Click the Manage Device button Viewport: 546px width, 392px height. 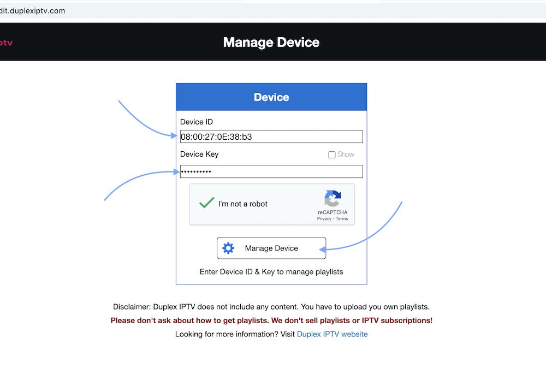(271, 248)
